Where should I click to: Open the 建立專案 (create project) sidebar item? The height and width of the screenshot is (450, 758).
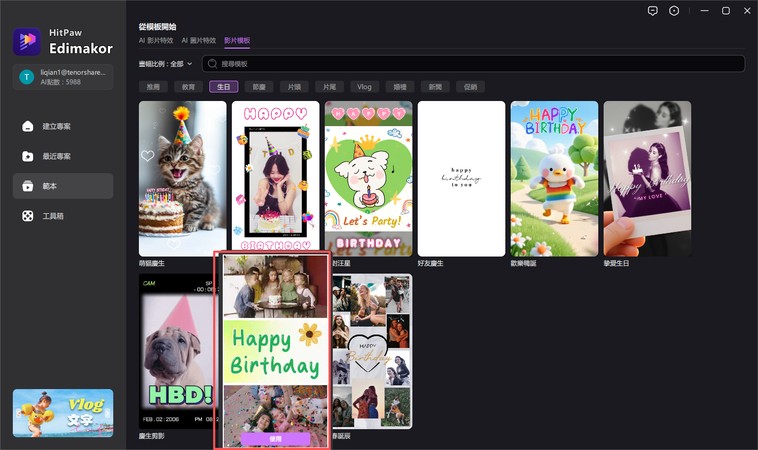(x=63, y=126)
